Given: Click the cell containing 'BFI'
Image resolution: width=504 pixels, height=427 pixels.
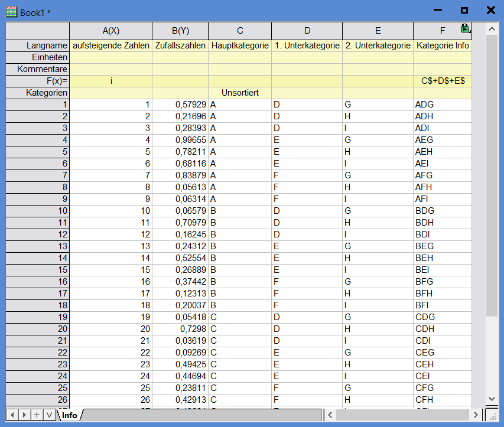Looking at the screenshot, I should (443, 305).
